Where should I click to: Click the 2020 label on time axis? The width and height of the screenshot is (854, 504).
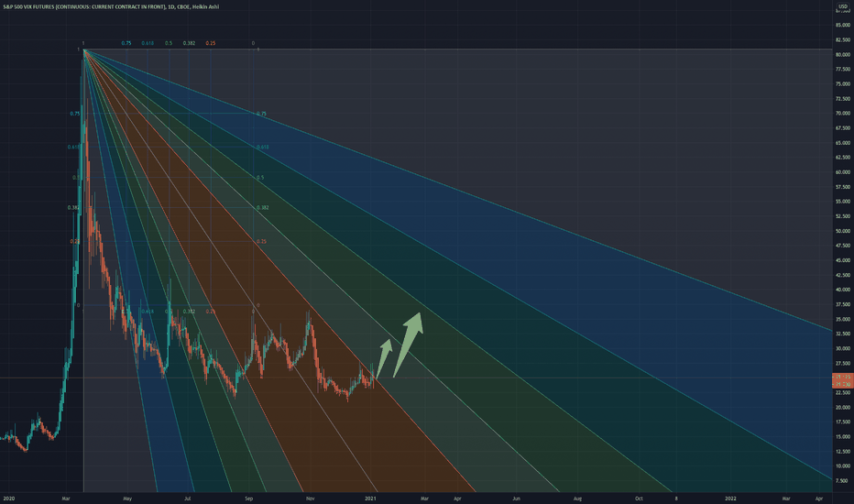click(x=9, y=499)
